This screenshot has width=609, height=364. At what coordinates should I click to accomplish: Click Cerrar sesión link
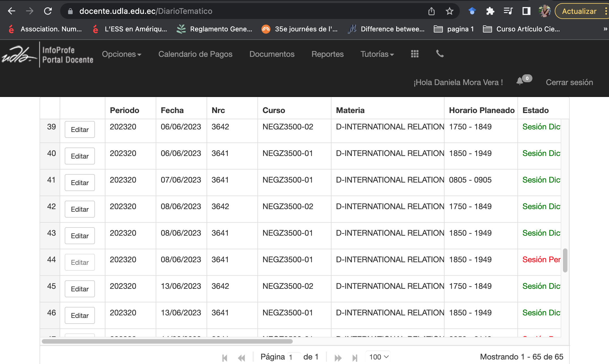(569, 82)
